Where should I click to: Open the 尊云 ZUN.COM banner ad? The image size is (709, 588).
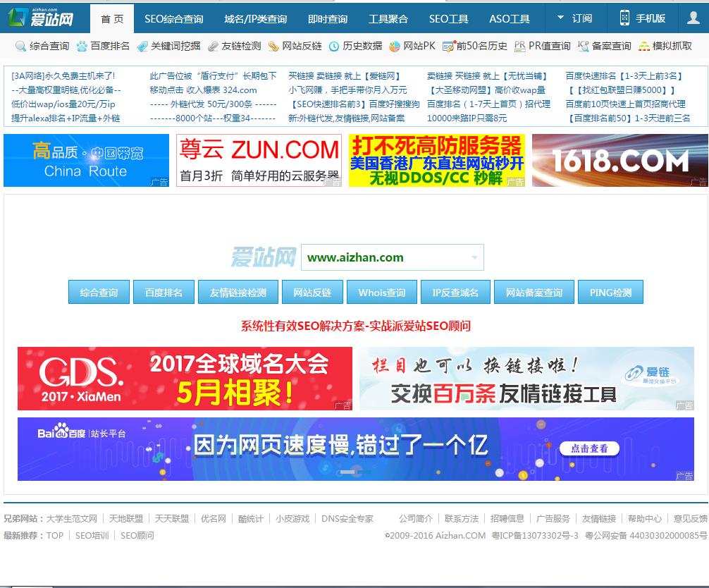(x=259, y=160)
